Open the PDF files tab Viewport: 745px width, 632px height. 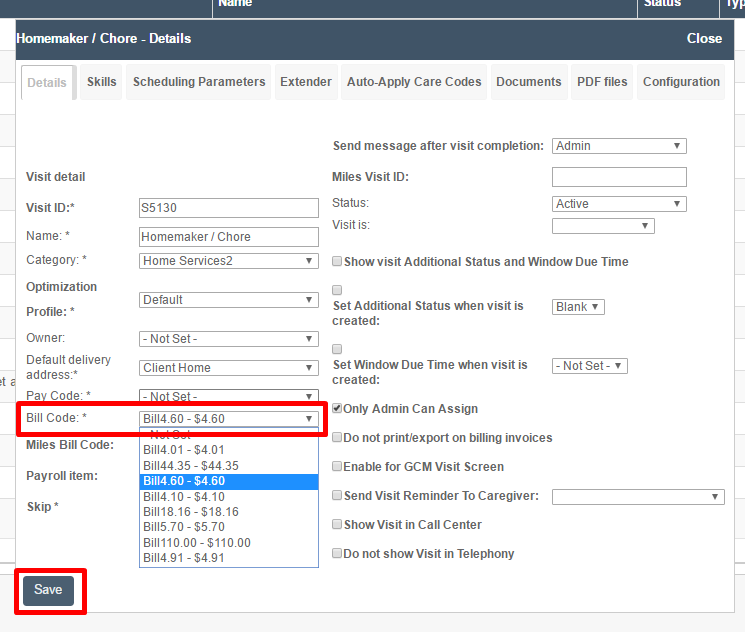click(x=602, y=82)
